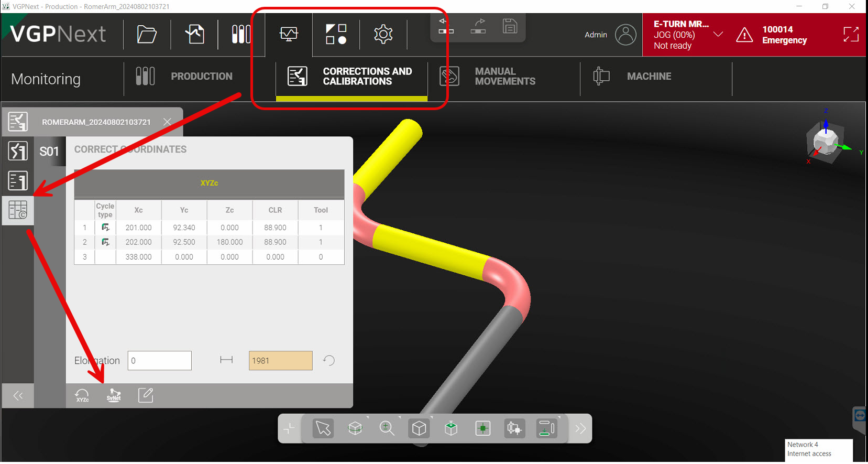Viewport: 868px width, 464px height.
Task: Click the import program document icon
Action: click(194, 35)
